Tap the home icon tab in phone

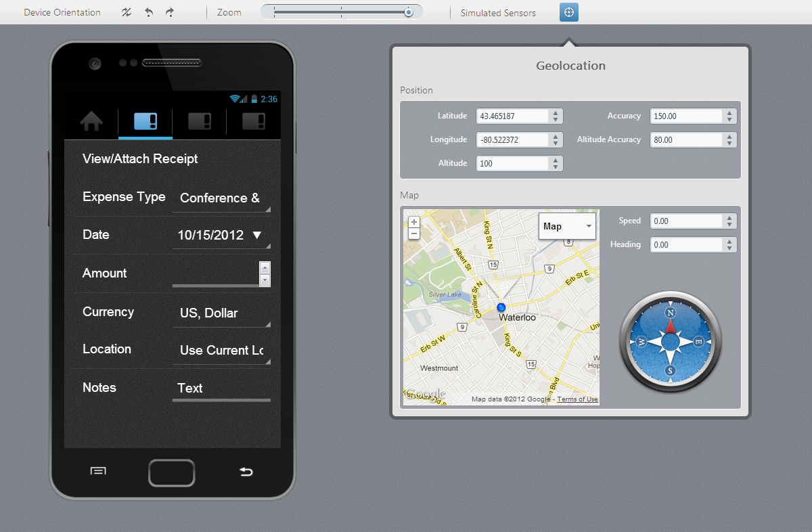(x=91, y=122)
